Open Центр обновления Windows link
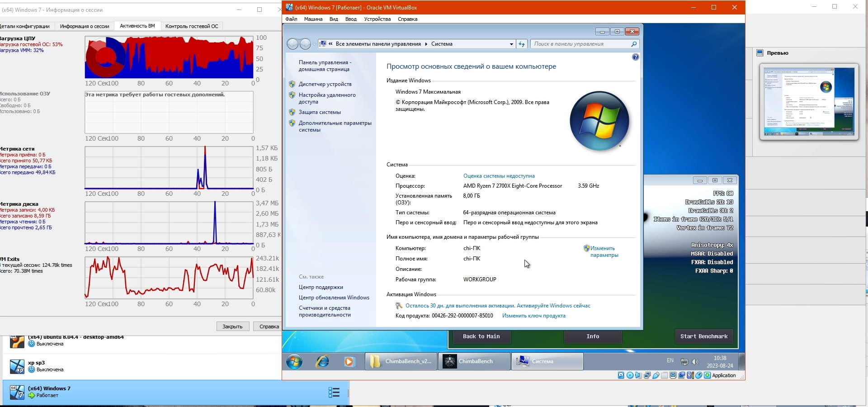The image size is (868, 407). (334, 298)
